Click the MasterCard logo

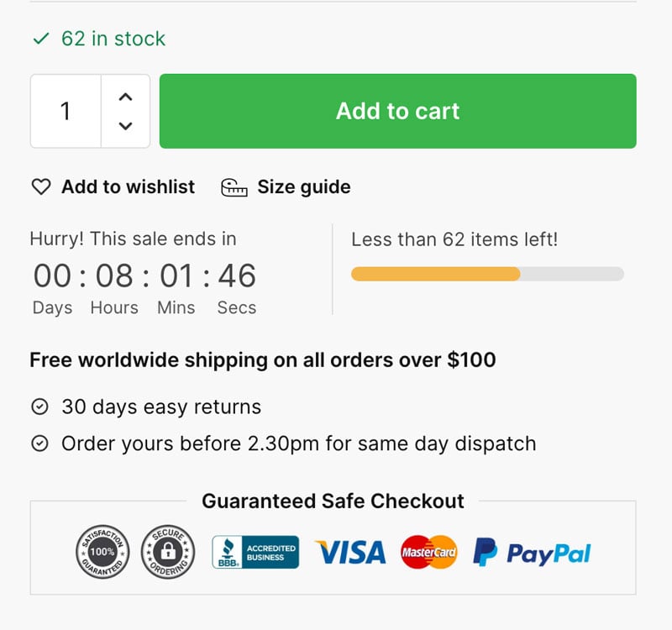428,552
